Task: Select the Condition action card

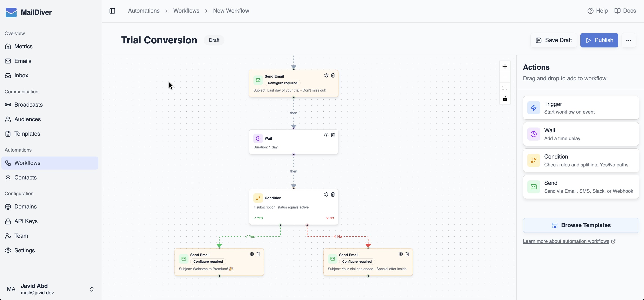Action: click(x=581, y=161)
